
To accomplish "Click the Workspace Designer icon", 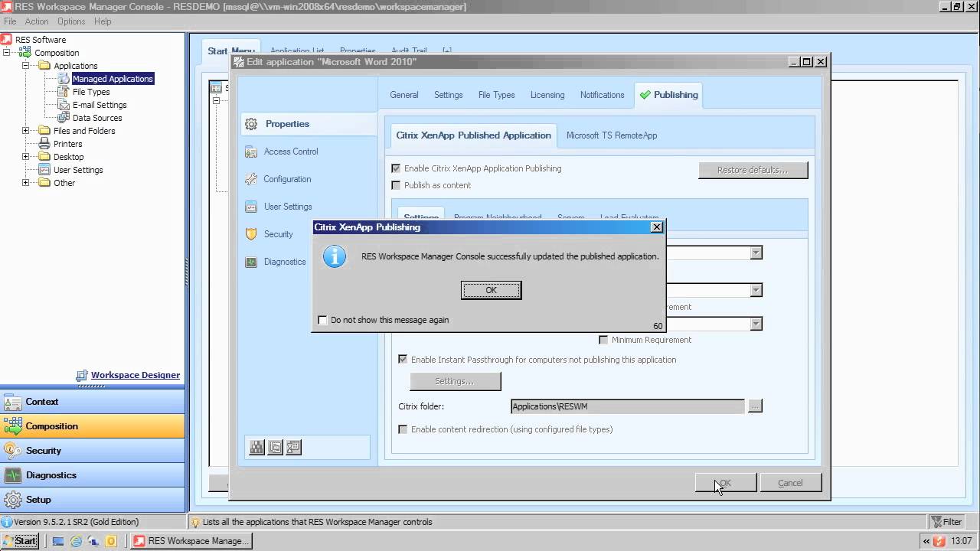I will click(82, 376).
